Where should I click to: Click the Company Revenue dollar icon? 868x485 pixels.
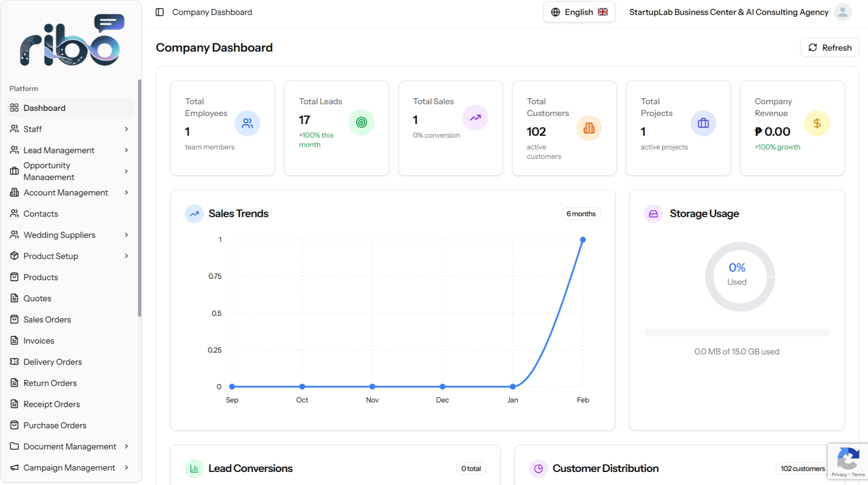[817, 123]
